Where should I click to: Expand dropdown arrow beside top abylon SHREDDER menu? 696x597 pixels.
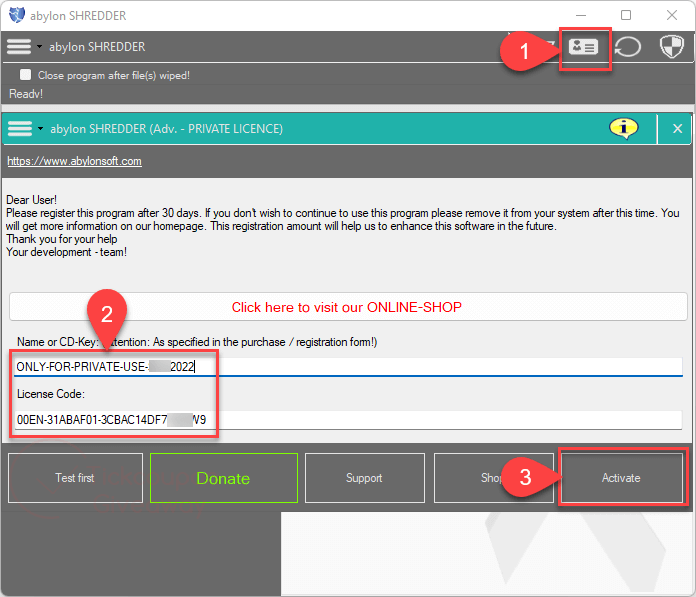point(39,47)
